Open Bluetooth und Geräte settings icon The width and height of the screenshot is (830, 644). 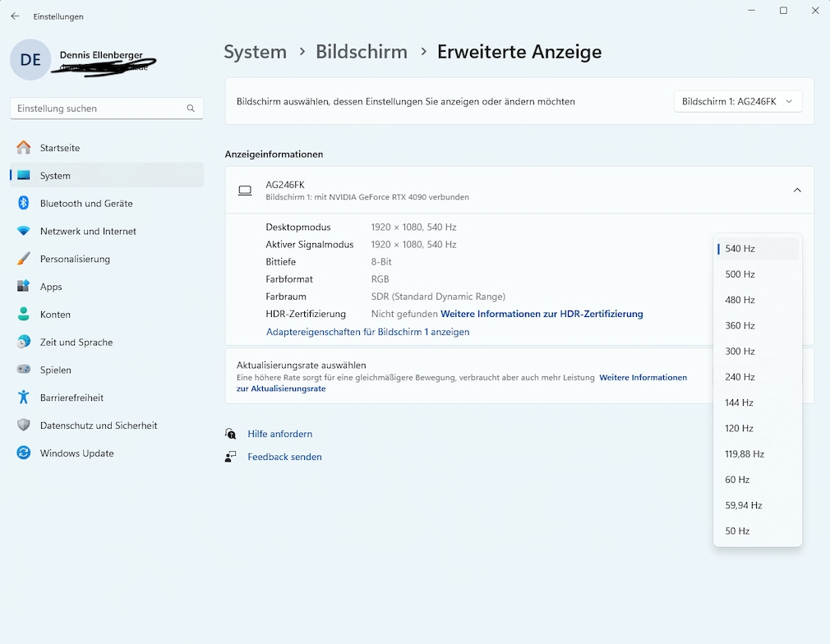[24, 203]
